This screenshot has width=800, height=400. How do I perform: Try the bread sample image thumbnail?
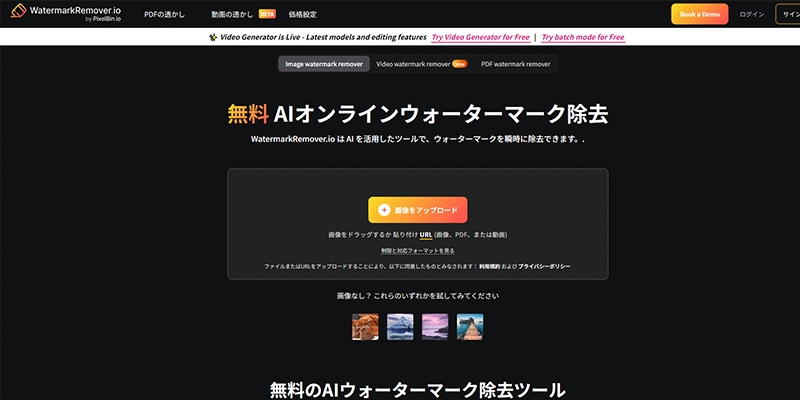click(x=365, y=327)
